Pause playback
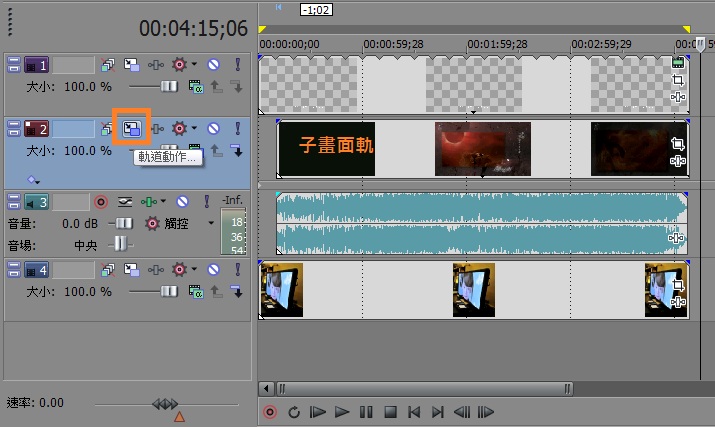Image resolution: width=715 pixels, height=427 pixels. pyautogui.click(x=366, y=412)
